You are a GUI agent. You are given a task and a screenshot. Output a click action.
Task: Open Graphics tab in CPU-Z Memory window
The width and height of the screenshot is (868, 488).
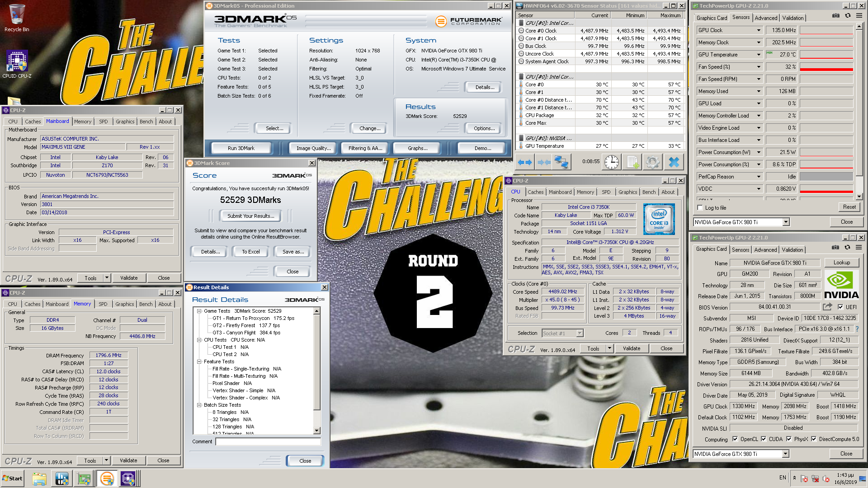[125, 304]
